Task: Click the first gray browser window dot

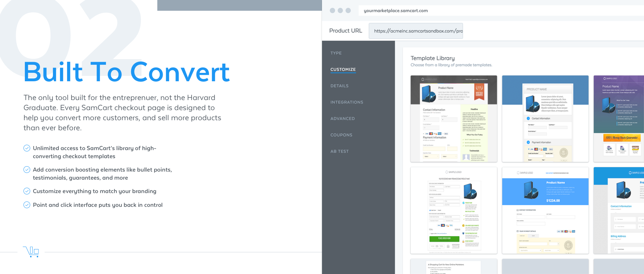Action: (x=332, y=10)
